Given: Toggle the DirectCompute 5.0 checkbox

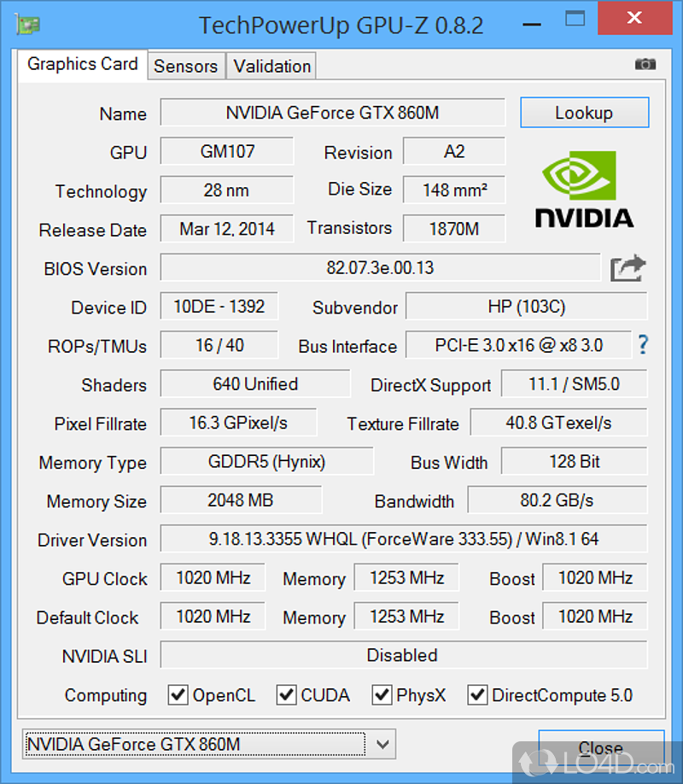Looking at the screenshot, I should click(x=478, y=695).
